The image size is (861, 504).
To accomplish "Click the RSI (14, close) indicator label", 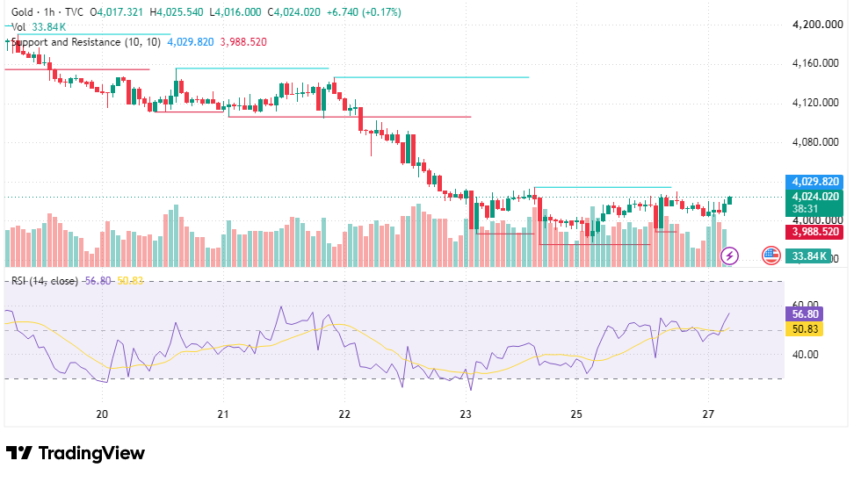I will (x=45, y=281).
